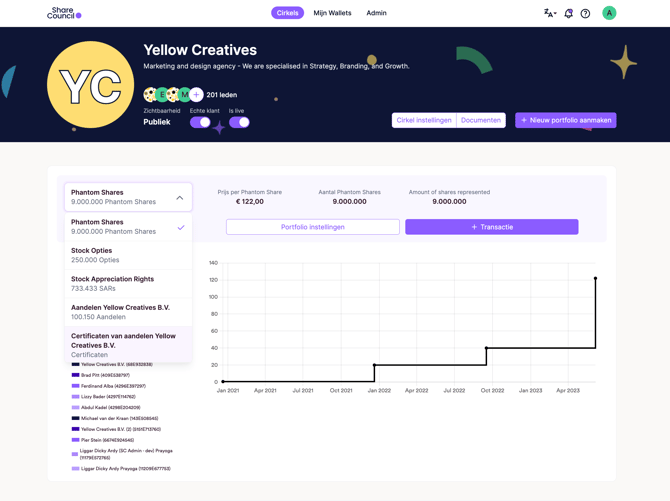Click the YC circle profile picture
This screenshot has width=670, height=501.
[91, 85]
